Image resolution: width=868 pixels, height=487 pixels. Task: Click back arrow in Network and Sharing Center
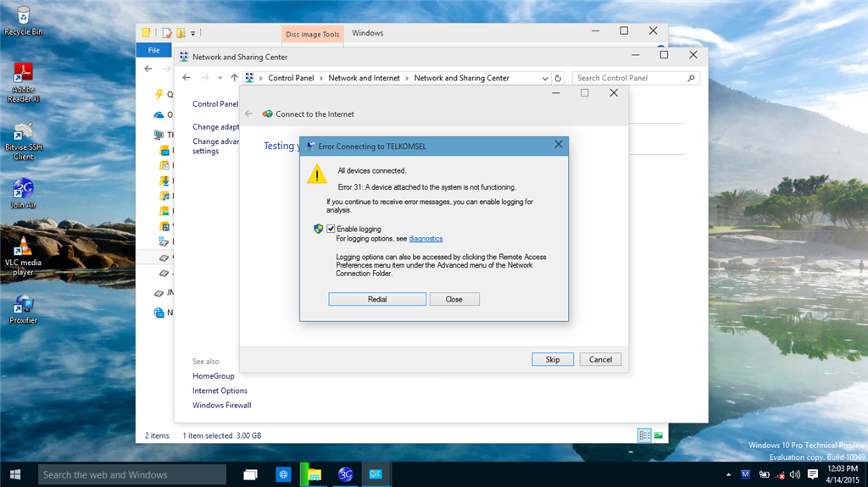186,77
